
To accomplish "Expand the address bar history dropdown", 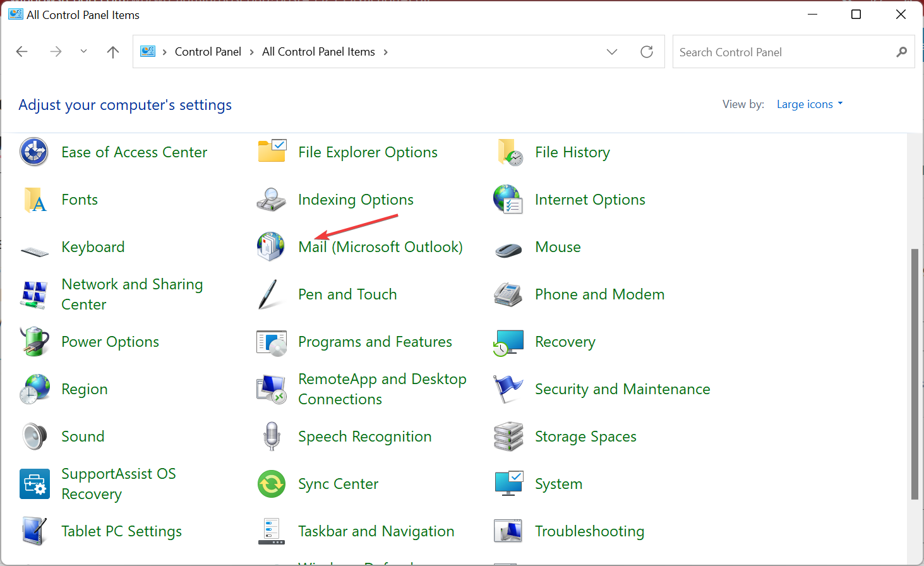I will click(612, 52).
